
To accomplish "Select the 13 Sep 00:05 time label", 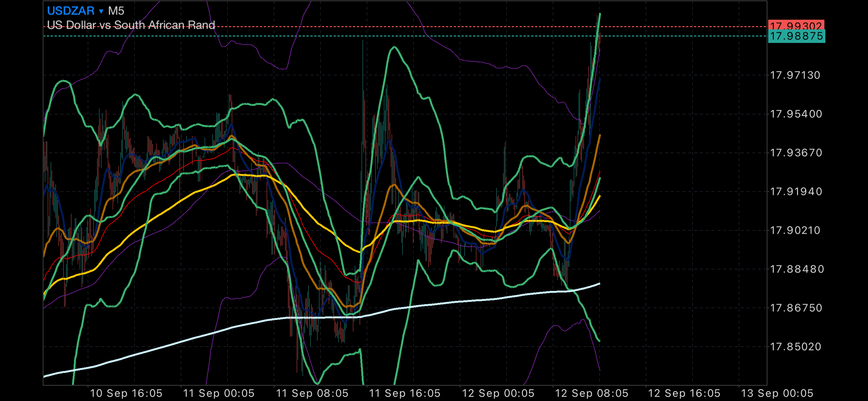I will (x=777, y=393).
